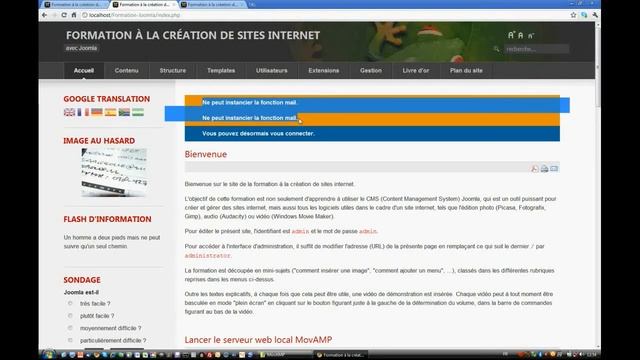Open the Plan du site menu item

pyautogui.click(x=466, y=70)
